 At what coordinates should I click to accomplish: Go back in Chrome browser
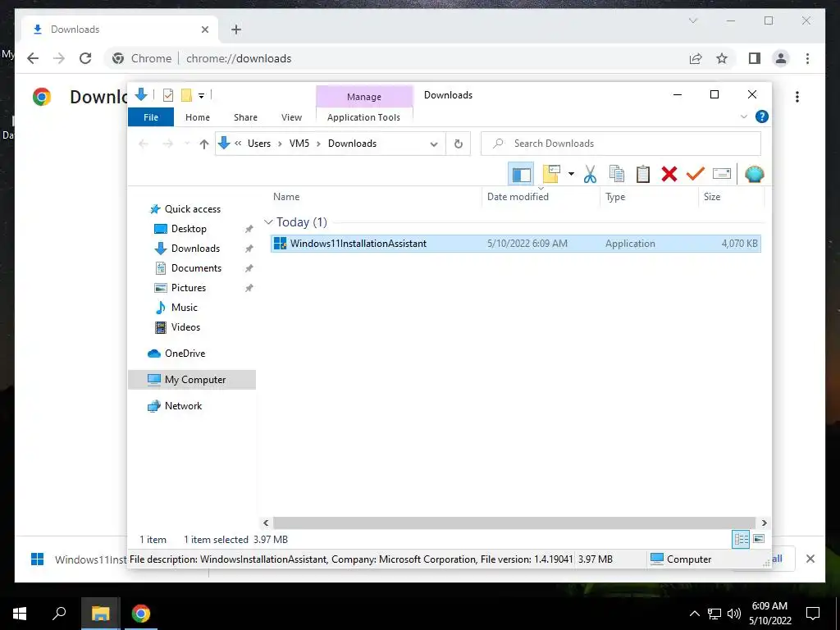33,58
